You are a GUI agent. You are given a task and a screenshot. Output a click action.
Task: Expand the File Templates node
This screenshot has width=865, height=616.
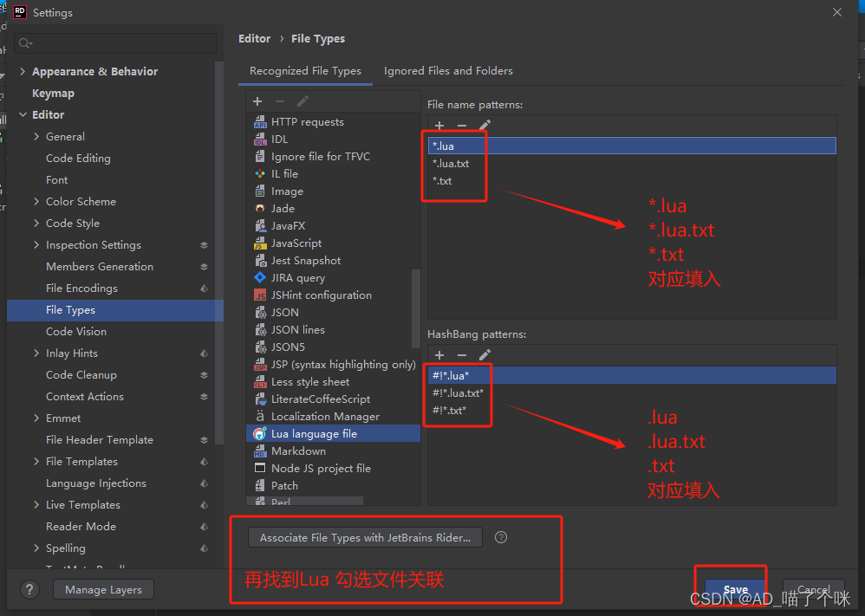[x=36, y=461]
